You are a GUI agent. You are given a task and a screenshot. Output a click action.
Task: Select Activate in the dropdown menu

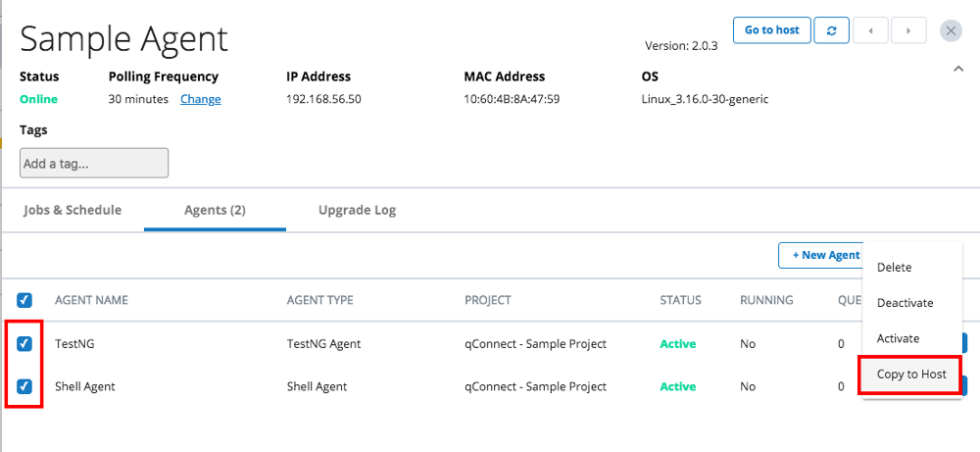[898, 338]
